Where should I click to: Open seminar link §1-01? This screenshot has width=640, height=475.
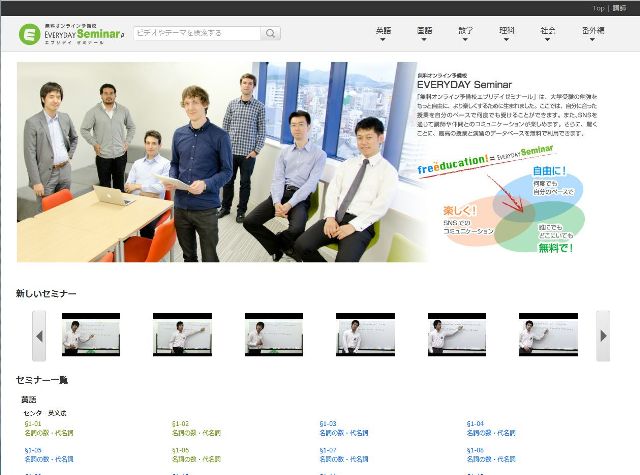pos(49,428)
